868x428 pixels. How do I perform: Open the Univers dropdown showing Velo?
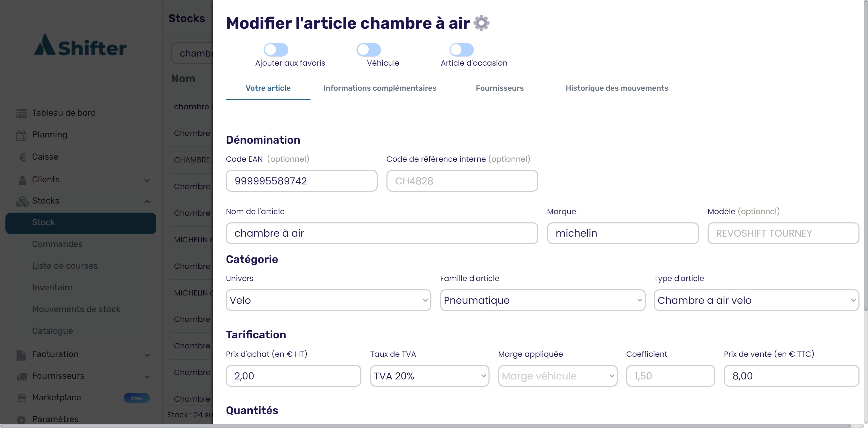click(x=328, y=300)
